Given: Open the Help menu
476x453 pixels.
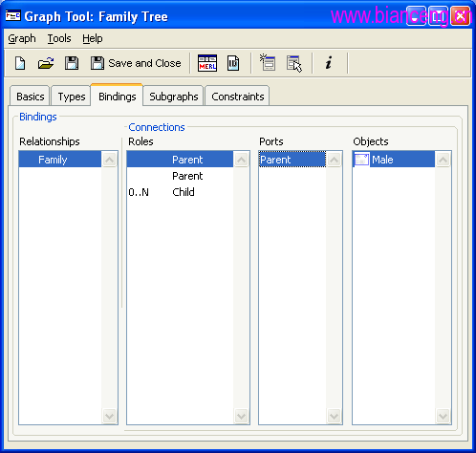Looking at the screenshot, I should click(x=93, y=38).
